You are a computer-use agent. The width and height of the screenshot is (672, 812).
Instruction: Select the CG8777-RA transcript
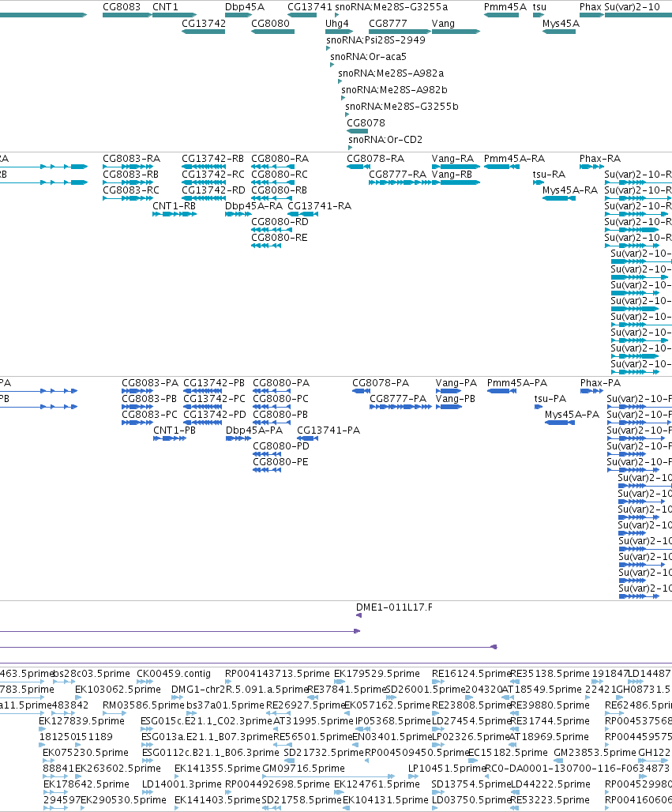pos(400,182)
